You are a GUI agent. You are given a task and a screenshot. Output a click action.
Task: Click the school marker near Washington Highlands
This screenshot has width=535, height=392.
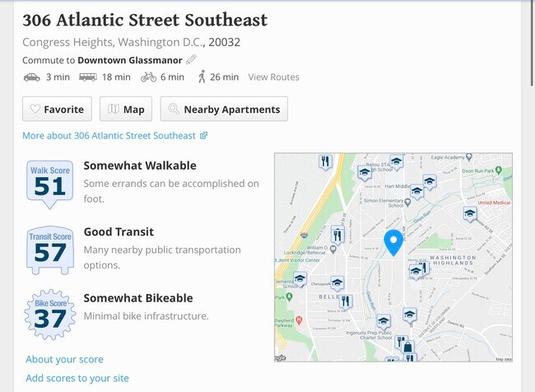(416, 272)
